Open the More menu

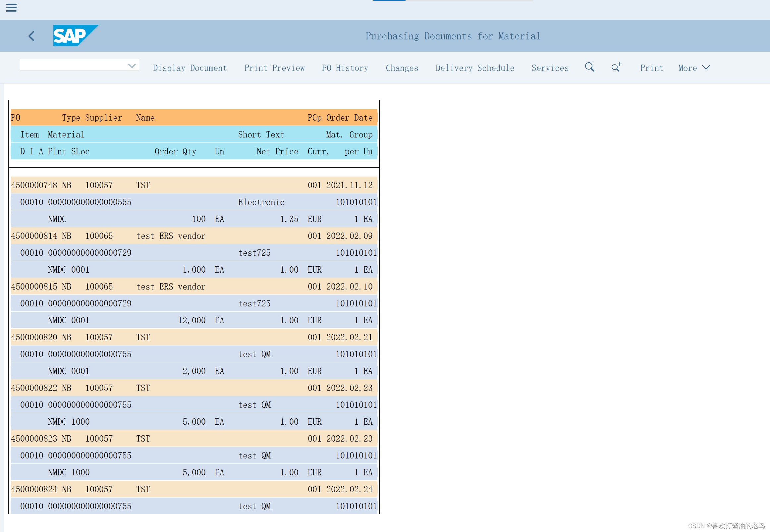click(x=694, y=68)
